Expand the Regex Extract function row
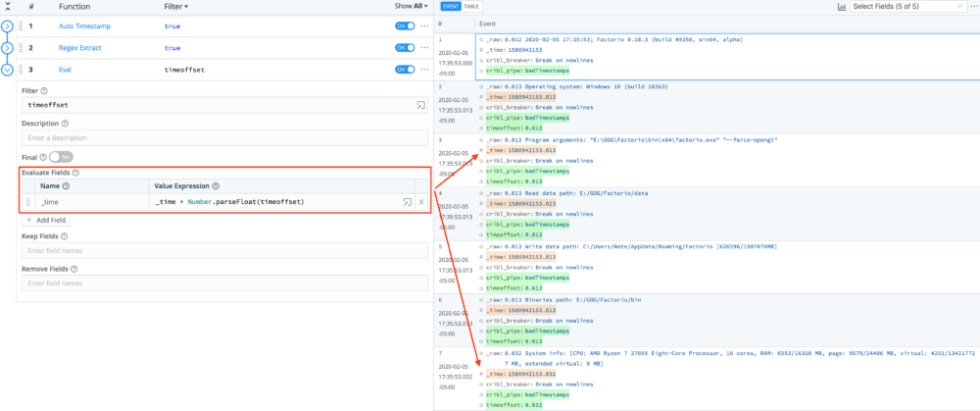 pyautogui.click(x=7, y=47)
